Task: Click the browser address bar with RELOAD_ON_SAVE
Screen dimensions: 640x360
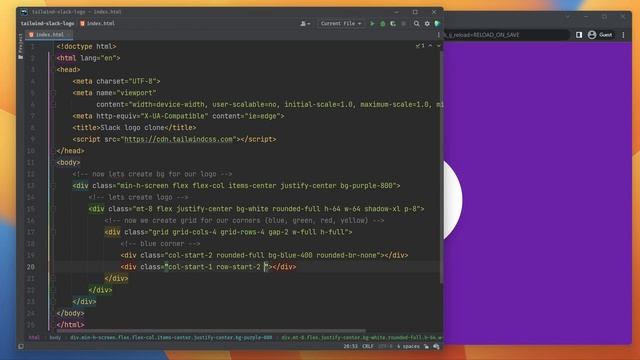Action: (x=506, y=35)
